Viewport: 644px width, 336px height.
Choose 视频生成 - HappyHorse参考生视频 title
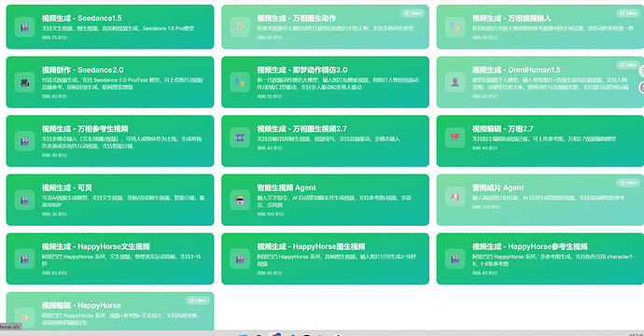pos(530,246)
